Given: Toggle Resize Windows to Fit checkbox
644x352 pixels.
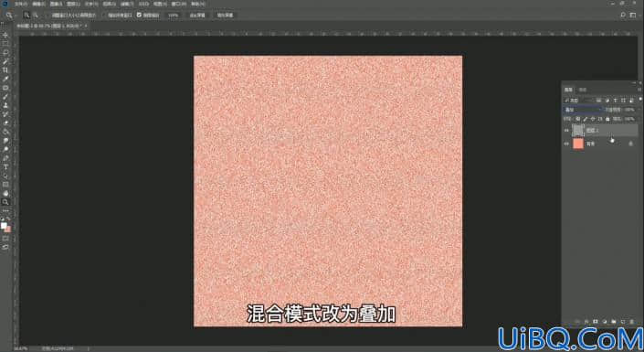Looking at the screenshot, I should 48,16.
